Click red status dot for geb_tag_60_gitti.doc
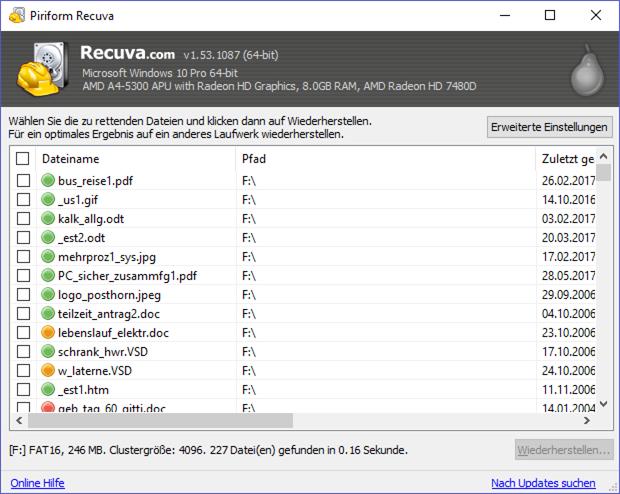Screen dimensions: 620x494 pyautogui.click(x=47, y=407)
